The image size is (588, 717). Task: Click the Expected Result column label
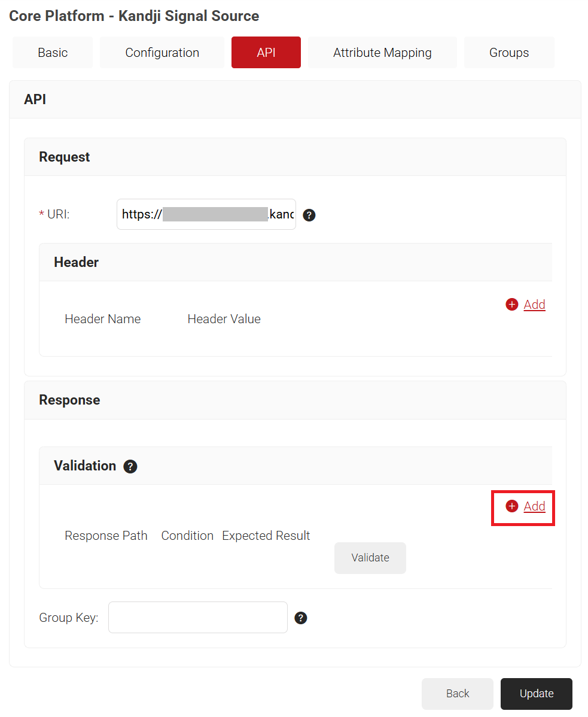pyautogui.click(x=266, y=536)
